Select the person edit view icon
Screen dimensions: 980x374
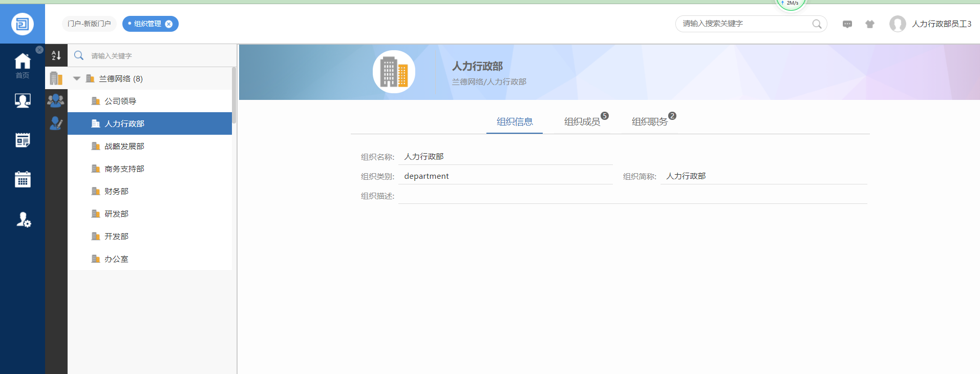pyautogui.click(x=56, y=123)
